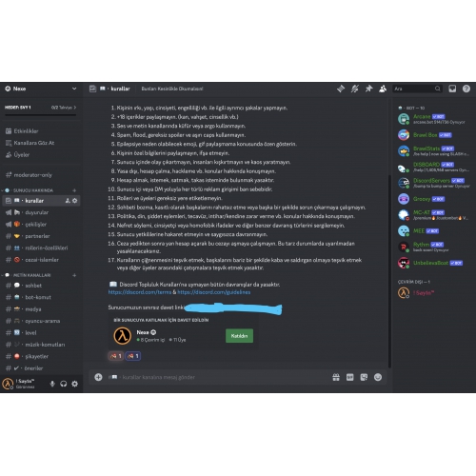The width and height of the screenshot is (476, 476).
Task: Switch to the sohbet channel
Action: click(x=41, y=286)
